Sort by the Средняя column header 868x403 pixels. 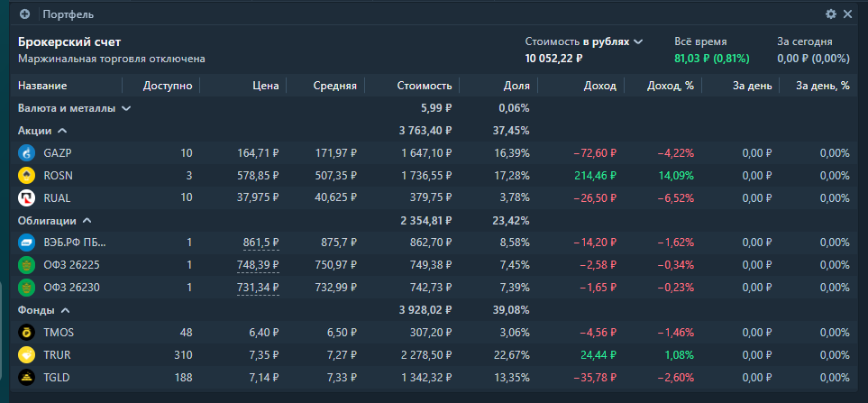(x=335, y=86)
